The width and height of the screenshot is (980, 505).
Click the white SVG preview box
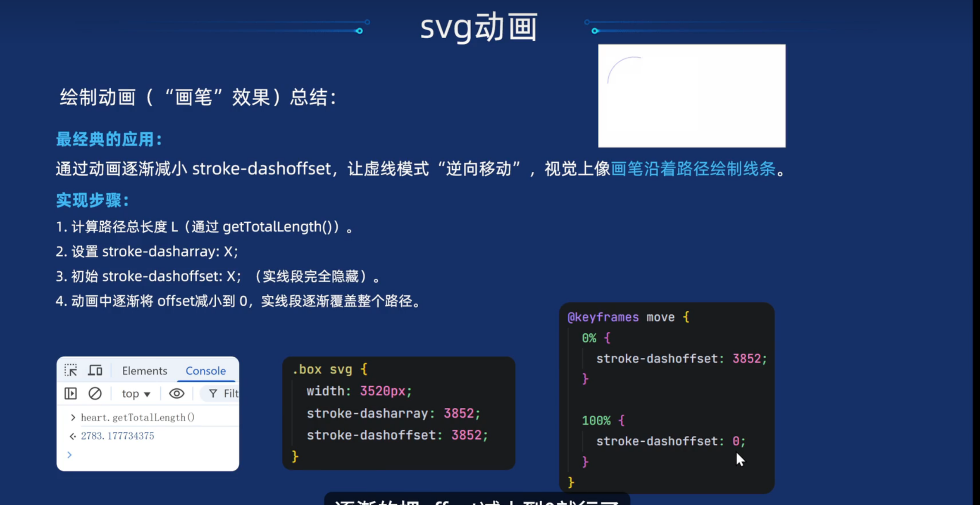691,96
